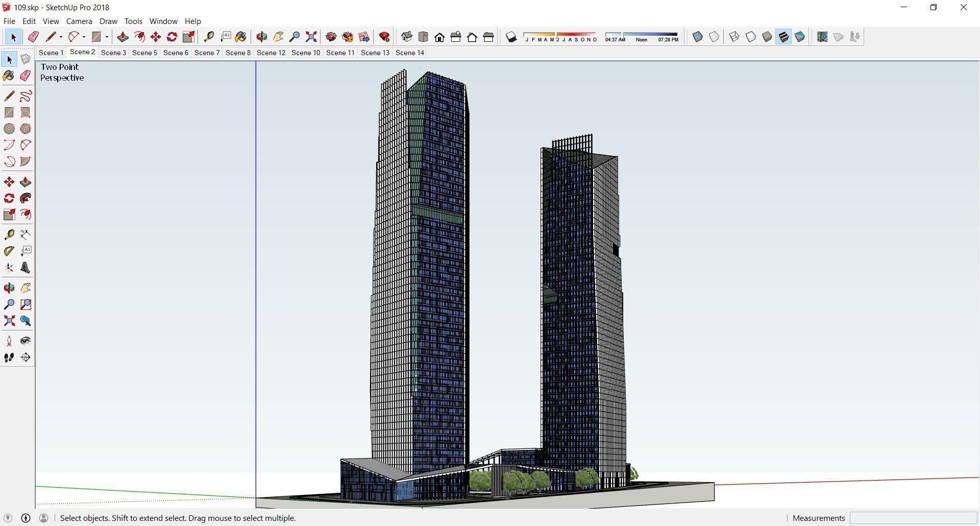Viewport: 980px width, 526px height.
Task: Toggle shadows on or off
Action: [511, 37]
